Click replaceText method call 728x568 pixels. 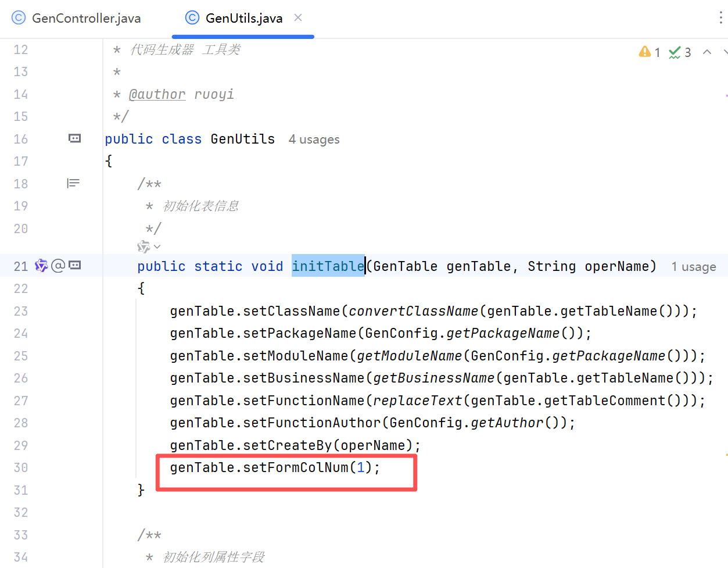click(x=418, y=401)
